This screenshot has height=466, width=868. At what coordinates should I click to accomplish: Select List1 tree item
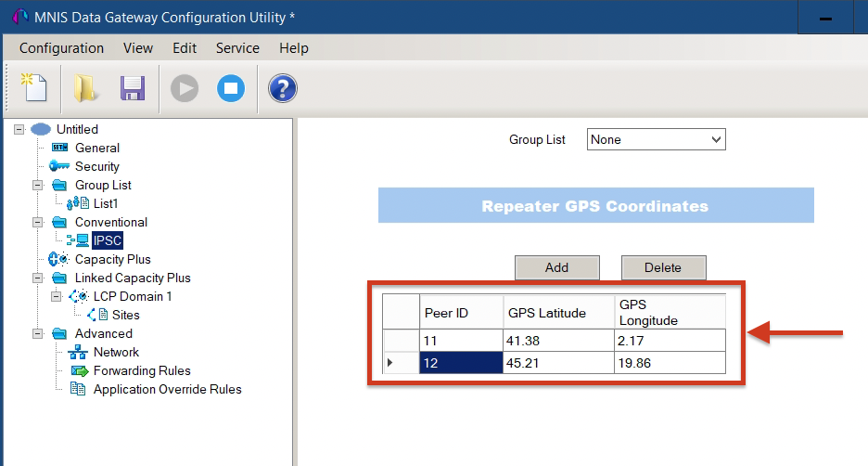click(105, 203)
